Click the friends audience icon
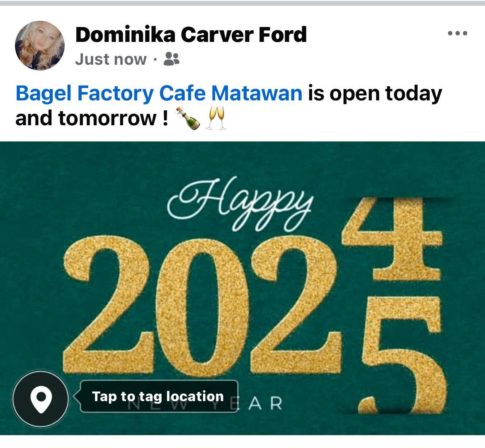The image size is (485, 448). coord(171,58)
